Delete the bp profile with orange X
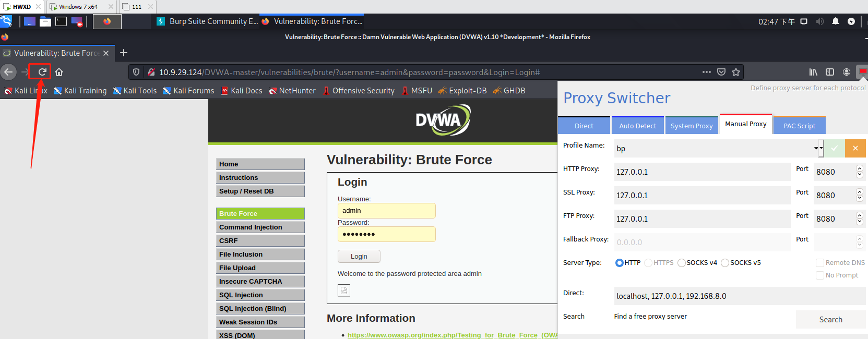Image resolution: width=868 pixels, height=339 pixels. tap(855, 148)
